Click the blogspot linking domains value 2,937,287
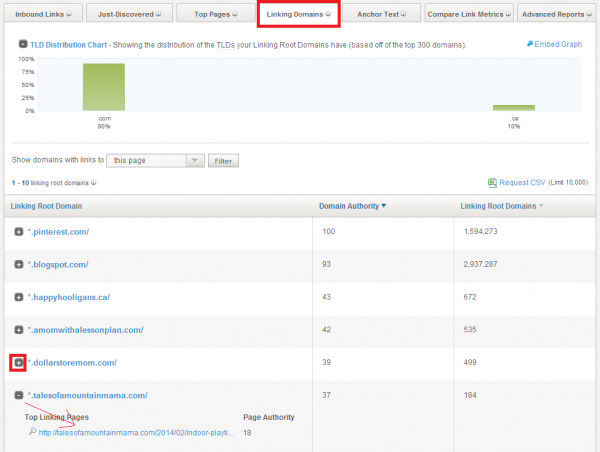This screenshot has height=452, width=600. [x=480, y=264]
